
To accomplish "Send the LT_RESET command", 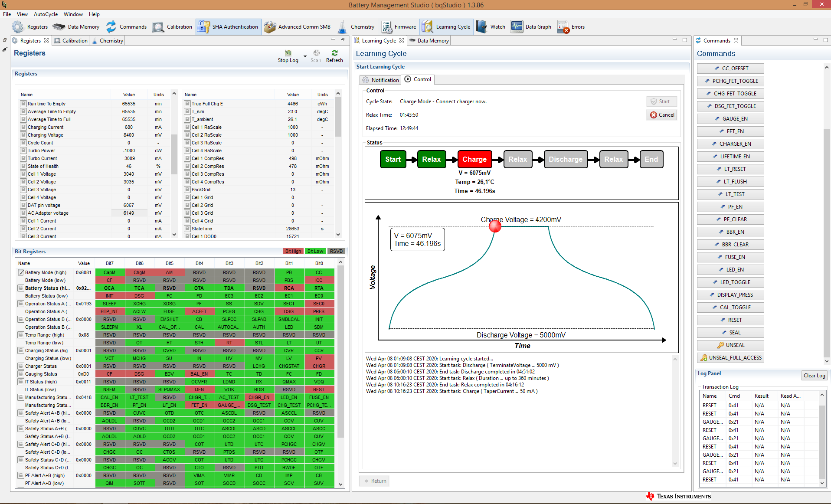I will [x=730, y=169].
